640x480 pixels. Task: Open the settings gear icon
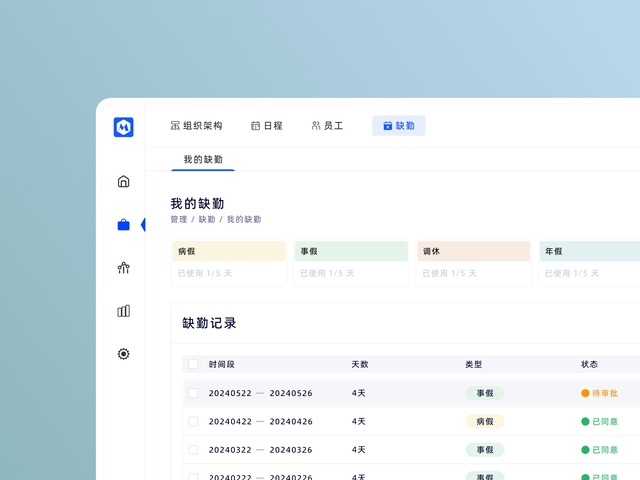click(x=123, y=354)
